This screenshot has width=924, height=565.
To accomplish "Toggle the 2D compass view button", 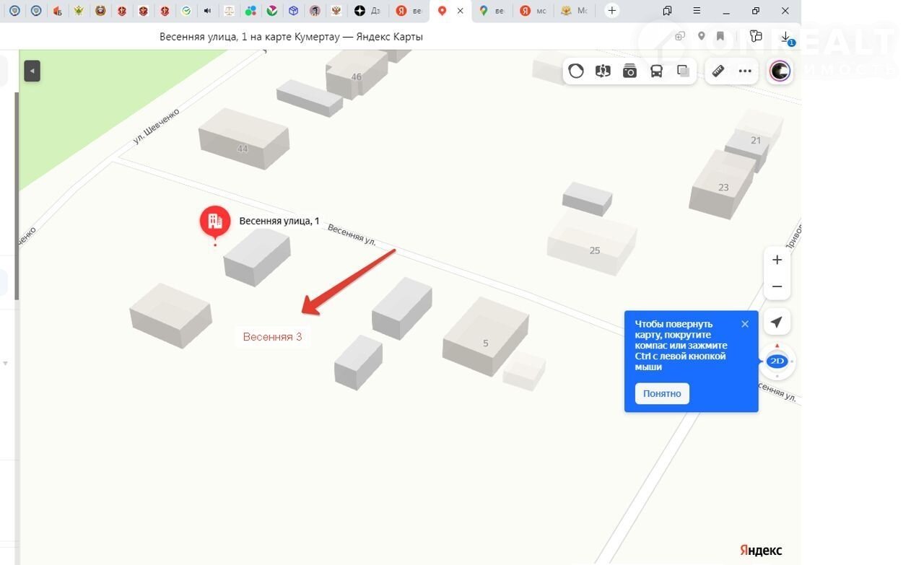I will 777,361.
